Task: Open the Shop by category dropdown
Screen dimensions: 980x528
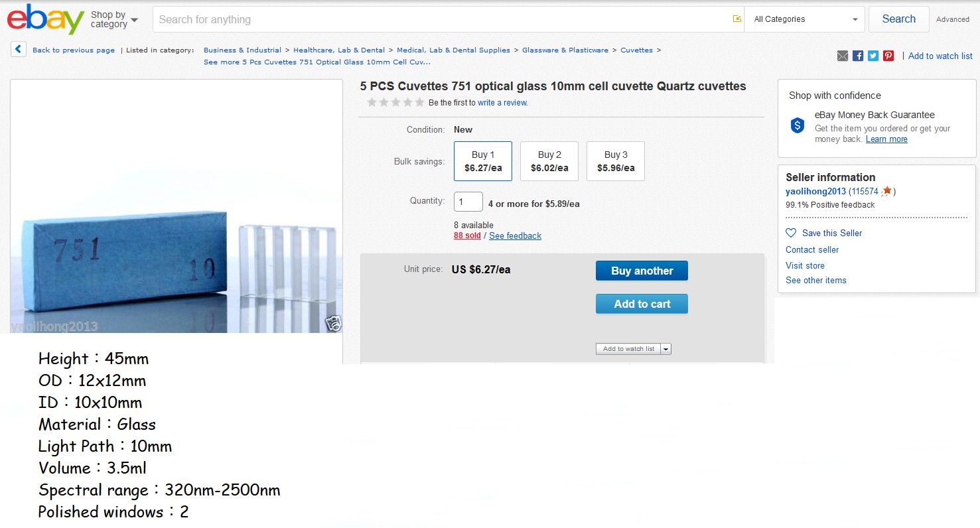Action: pyautogui.click(x=114, y=20)
